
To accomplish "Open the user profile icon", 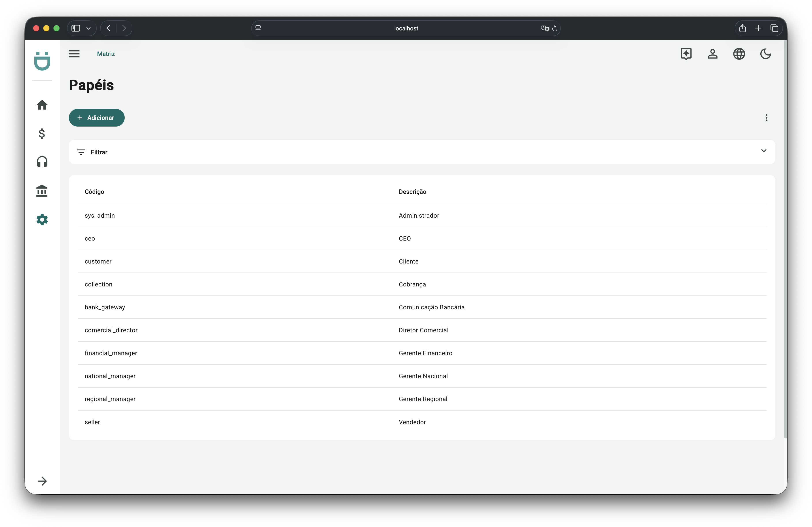I will coord(712,54).
